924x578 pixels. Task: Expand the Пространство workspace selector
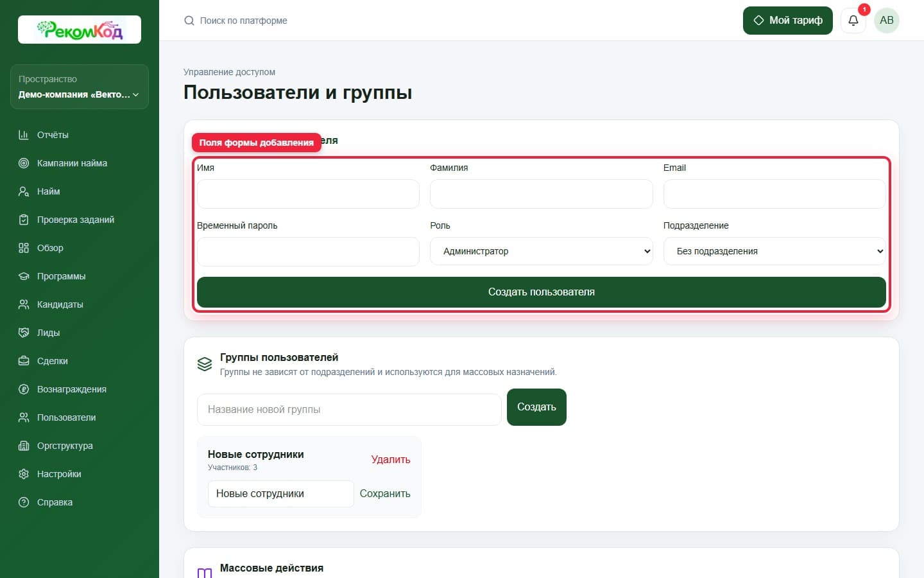click(80, 87)
